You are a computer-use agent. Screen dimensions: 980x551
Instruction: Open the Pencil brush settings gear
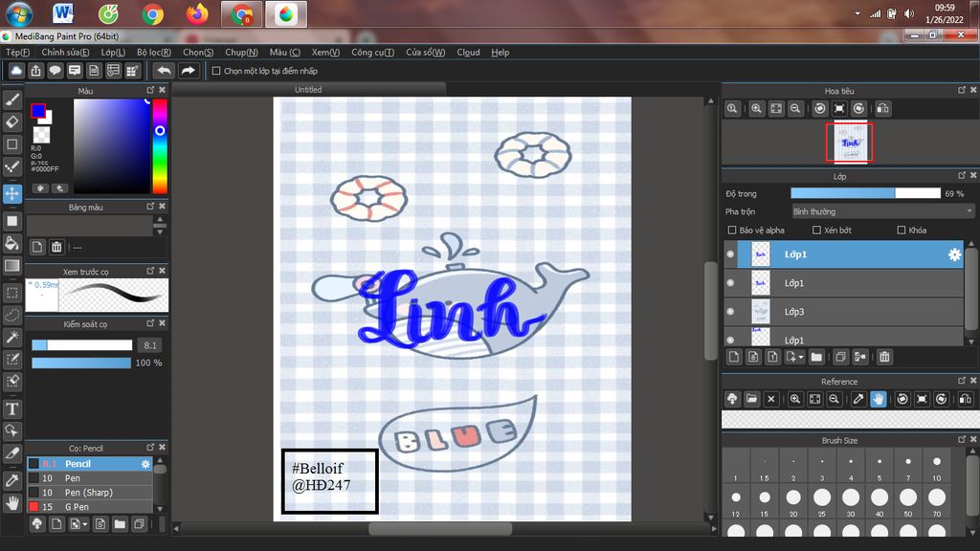click(x=145, y=464)
